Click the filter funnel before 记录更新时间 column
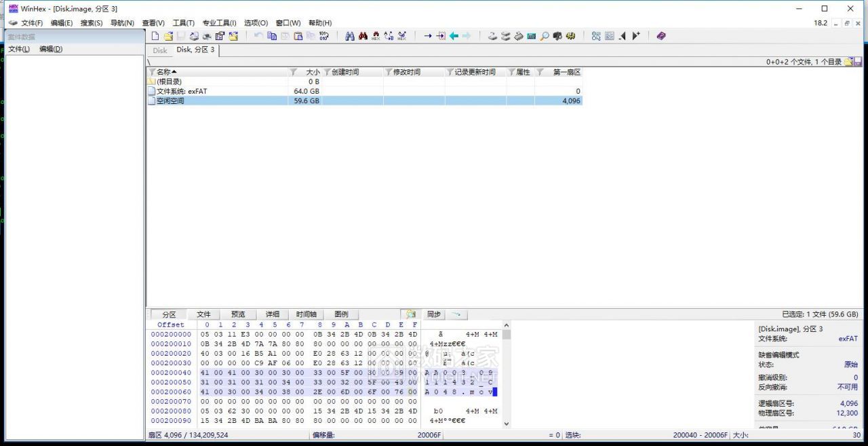868x446 pixels. tap(450, 72)
